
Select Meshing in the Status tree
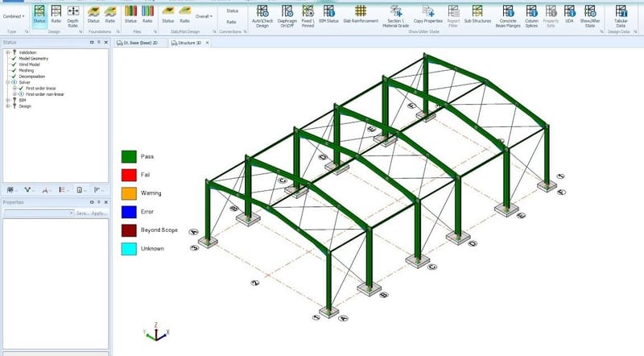click(27, 71)
